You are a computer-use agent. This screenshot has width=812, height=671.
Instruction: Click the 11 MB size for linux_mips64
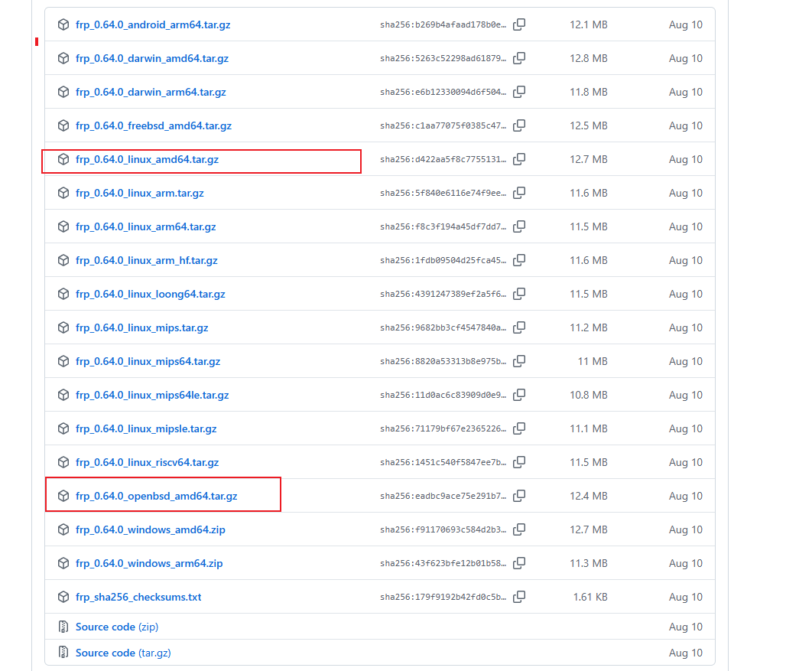click(x=593, y=361)
